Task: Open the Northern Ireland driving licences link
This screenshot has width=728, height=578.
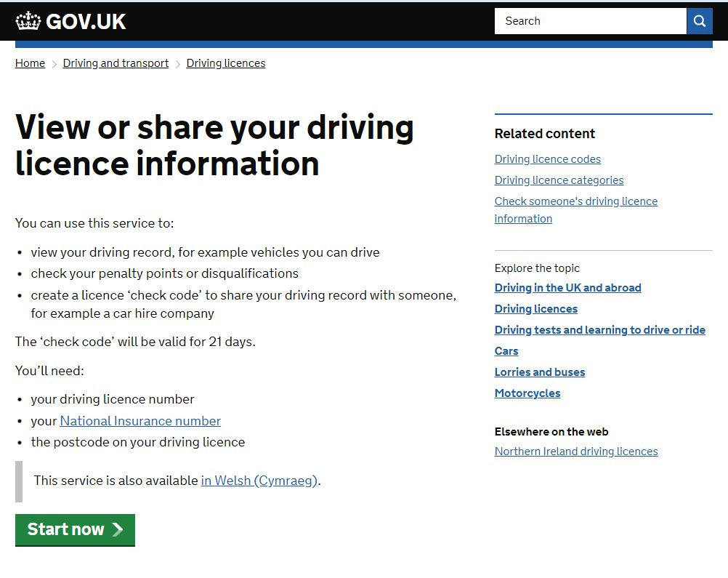Action: pos(575,451)
